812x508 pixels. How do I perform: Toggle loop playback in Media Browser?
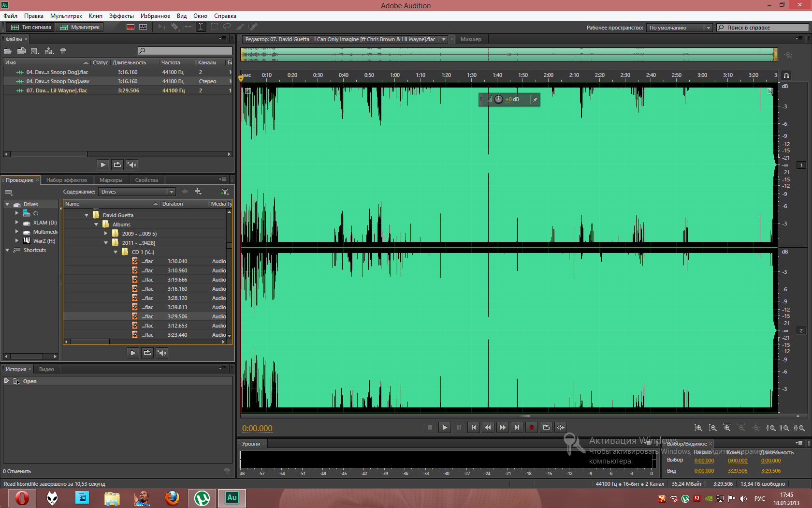click(x=147, y=353)
